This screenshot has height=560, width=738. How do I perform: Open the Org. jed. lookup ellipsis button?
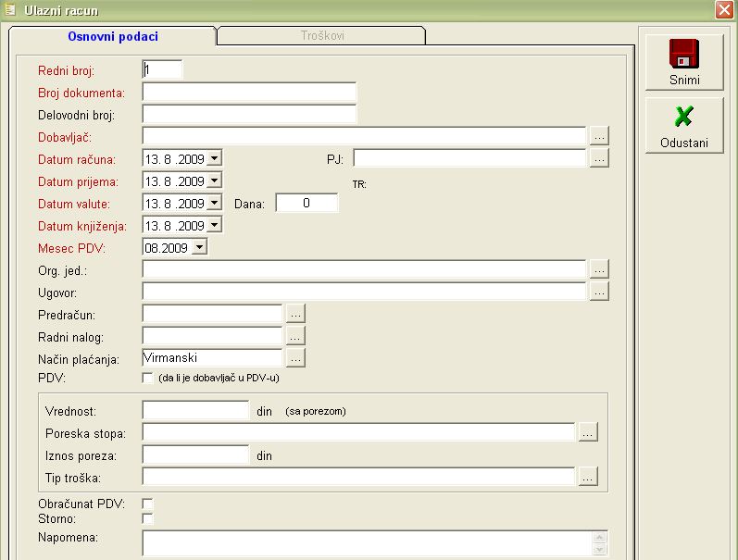(599, 269)
